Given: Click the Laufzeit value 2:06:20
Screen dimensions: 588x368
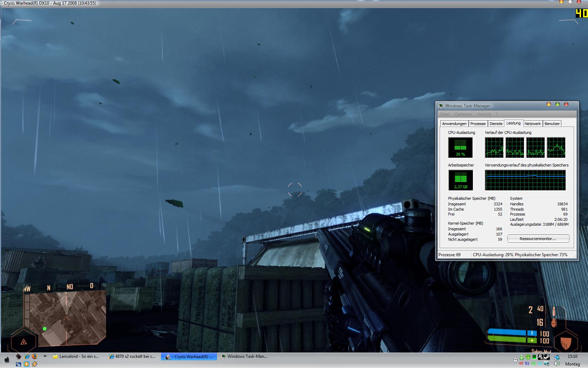Looking at the screenshot, I should click(x=561, y=219).
